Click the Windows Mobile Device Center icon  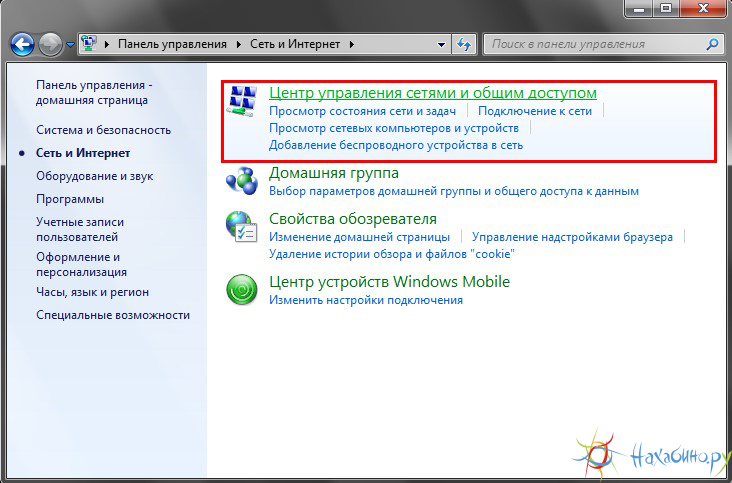pos(242,290)
